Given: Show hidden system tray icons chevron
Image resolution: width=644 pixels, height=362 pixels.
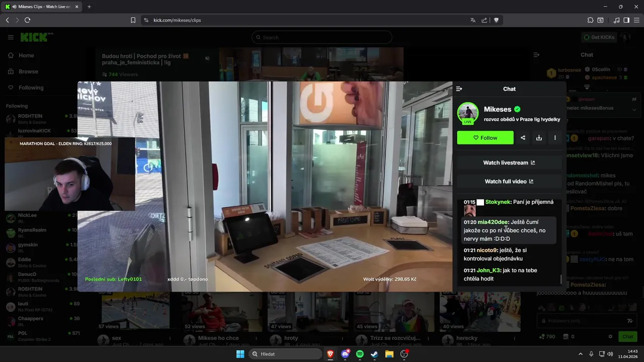Looking at the screenshot, I should pos(580,354).
